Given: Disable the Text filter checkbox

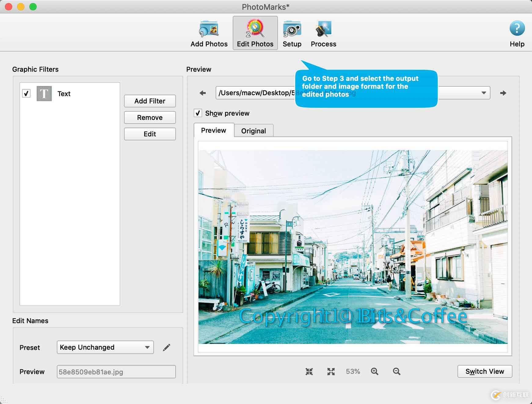Looking at the screenshot, I should click(27, 93).
